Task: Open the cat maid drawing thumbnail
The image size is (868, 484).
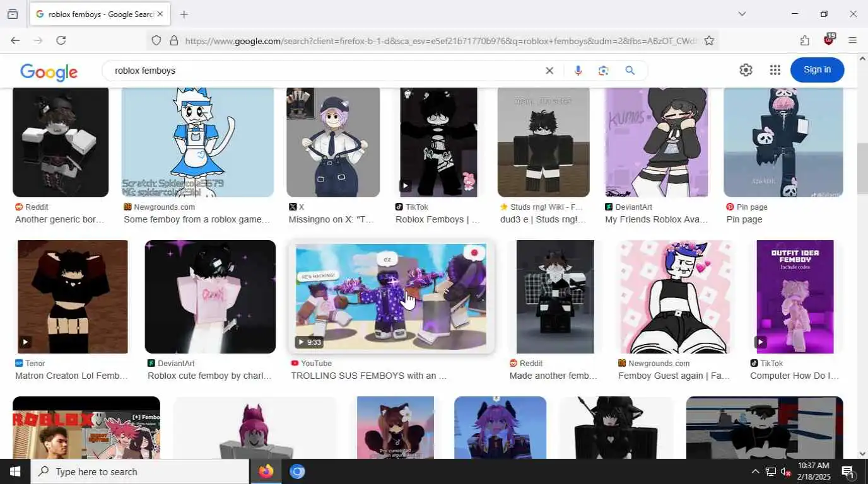Action: coord(197,142)
